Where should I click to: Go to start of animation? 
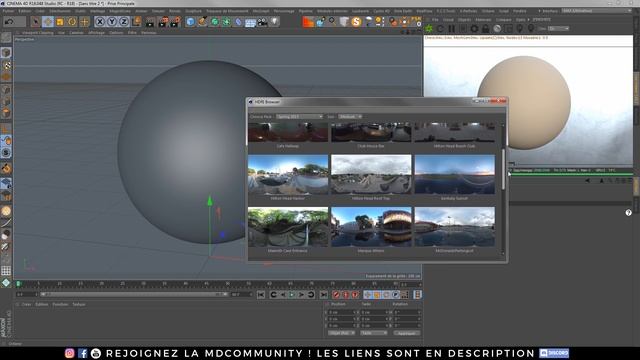pyautogui.click(x=261, y=295)
